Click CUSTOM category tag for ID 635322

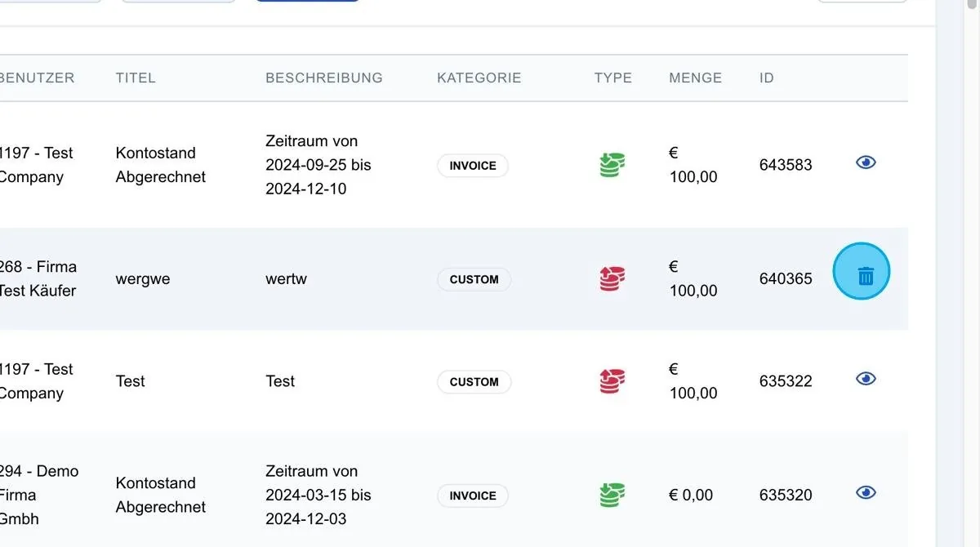[474, 382]
